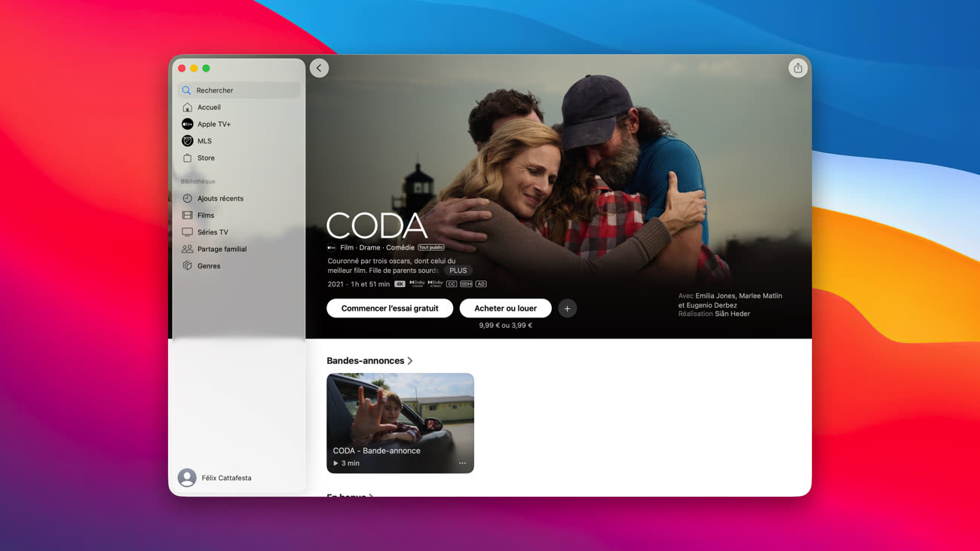This screenshot has height=551, width=980.
Task: Click the Emilia Jones cast name
Action: (x=715, y=296)
